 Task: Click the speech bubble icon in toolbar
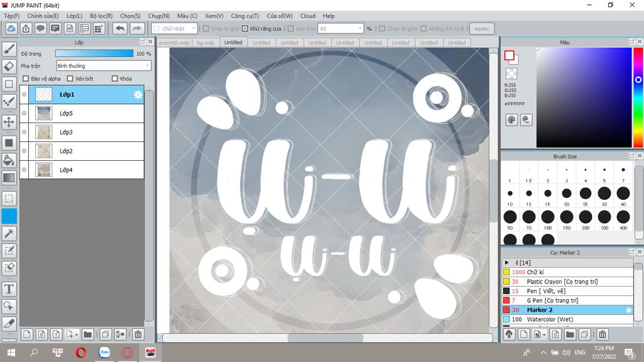tap(40, 28)
